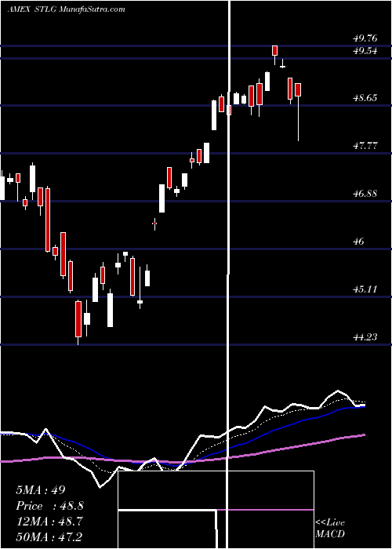This screenshot has width=392, height=549.
Task: Click the 48.65 price level label
Action: click(x=365, y=98)
